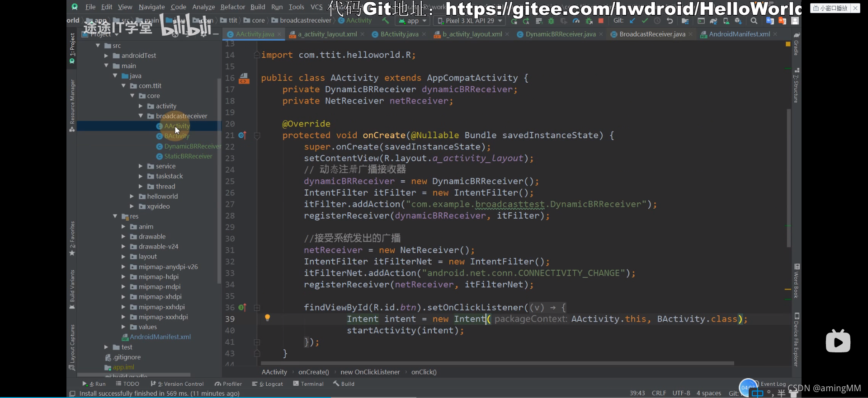Image resolution: width=868 pixels, height=398 pixels.
Task: Expand the layout folder arrow
Action: (123, 257)
